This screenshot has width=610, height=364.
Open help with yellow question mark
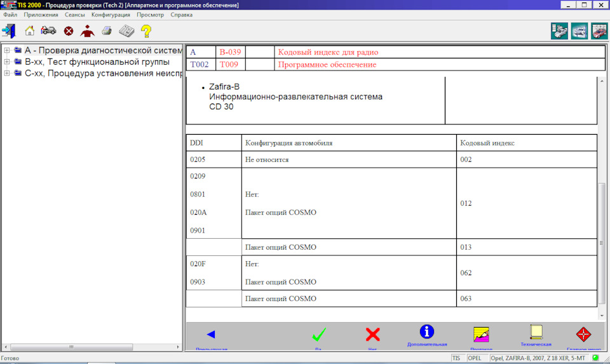146,30
